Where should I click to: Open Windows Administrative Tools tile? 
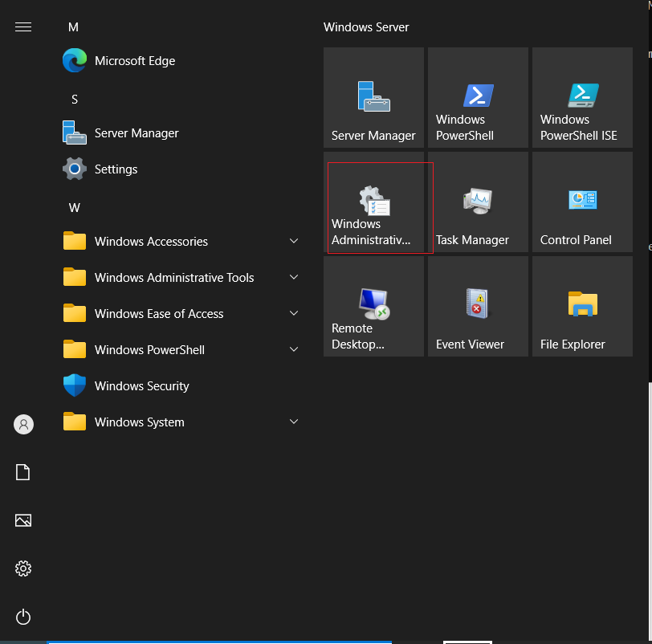[x=373, y=202]
